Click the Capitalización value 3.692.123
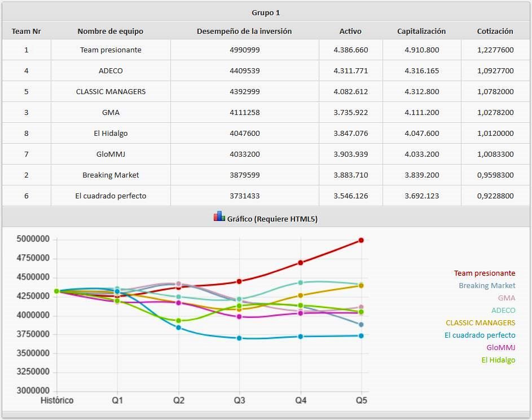 coord(422,196)
